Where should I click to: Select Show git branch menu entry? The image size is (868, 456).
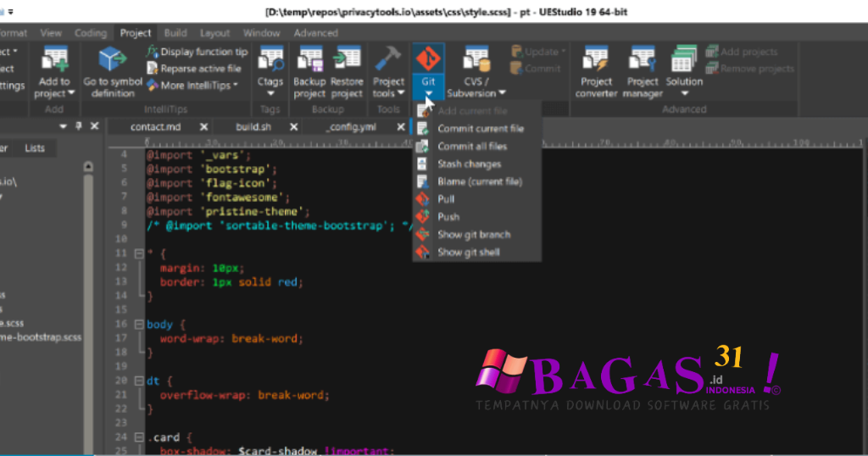(x=474, y=235)
